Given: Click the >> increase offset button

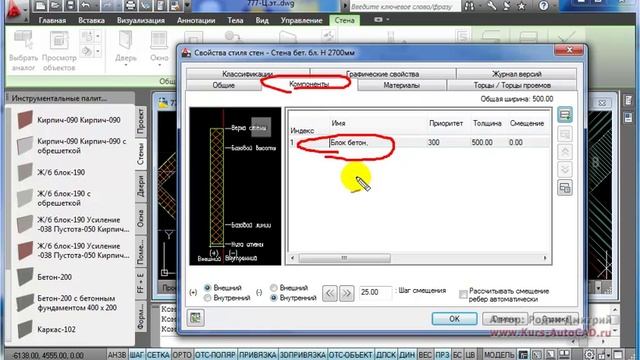Looking at the screenshot, I should pos(347,293).
